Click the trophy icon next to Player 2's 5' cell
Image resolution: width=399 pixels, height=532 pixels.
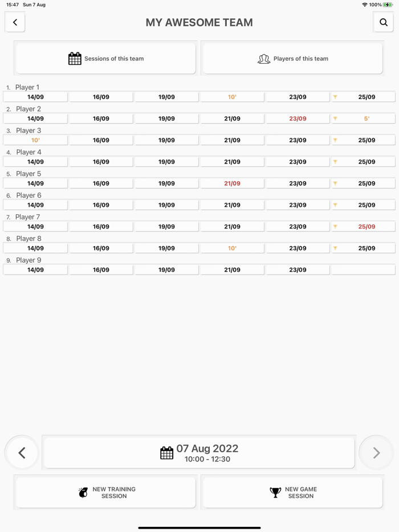click(335, 118)
